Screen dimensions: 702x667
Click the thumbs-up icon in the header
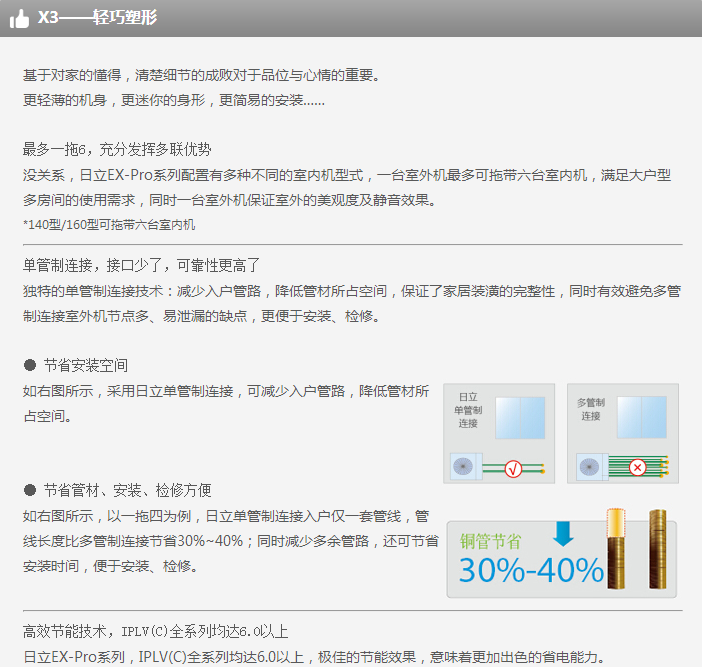click(20, 18)
